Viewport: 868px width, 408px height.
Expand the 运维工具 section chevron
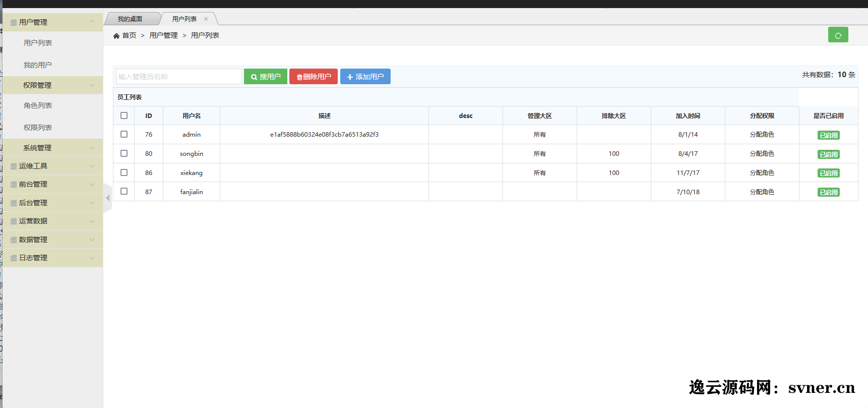(x=92, y=166)
